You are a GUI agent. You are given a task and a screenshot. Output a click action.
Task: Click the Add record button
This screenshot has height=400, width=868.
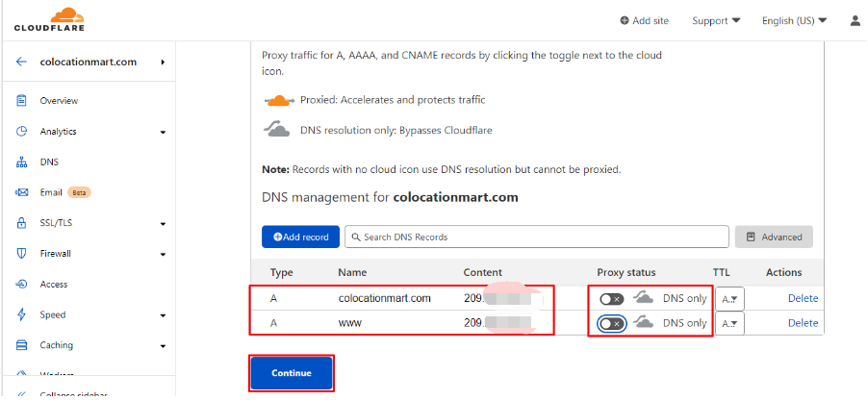(x=300, y=237)
